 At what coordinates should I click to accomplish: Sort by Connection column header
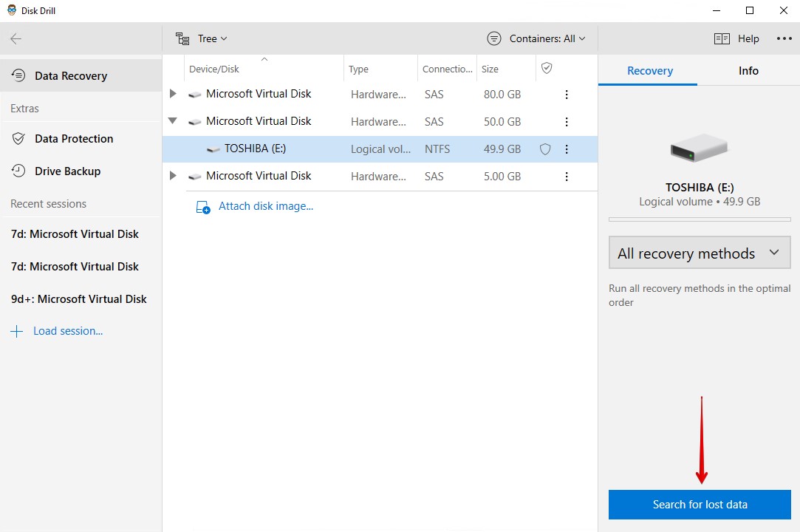click(448, 69)
